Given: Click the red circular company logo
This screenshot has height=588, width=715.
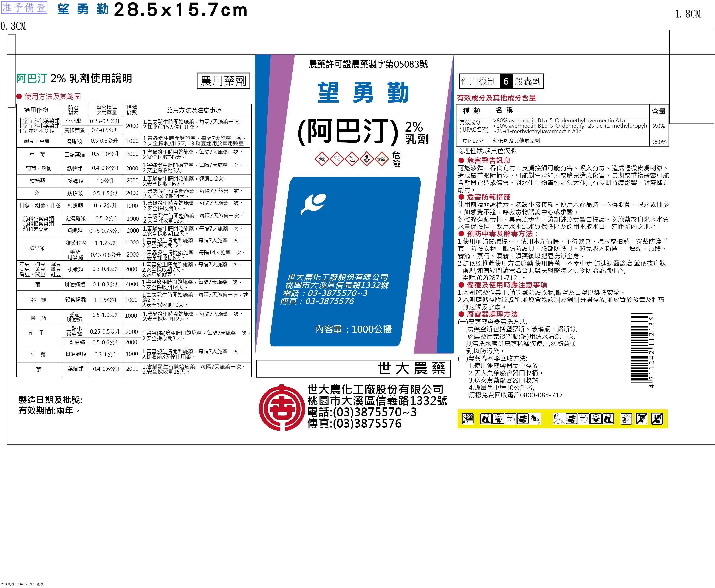Looking at the screenshot, I should [x=282, y=407].
